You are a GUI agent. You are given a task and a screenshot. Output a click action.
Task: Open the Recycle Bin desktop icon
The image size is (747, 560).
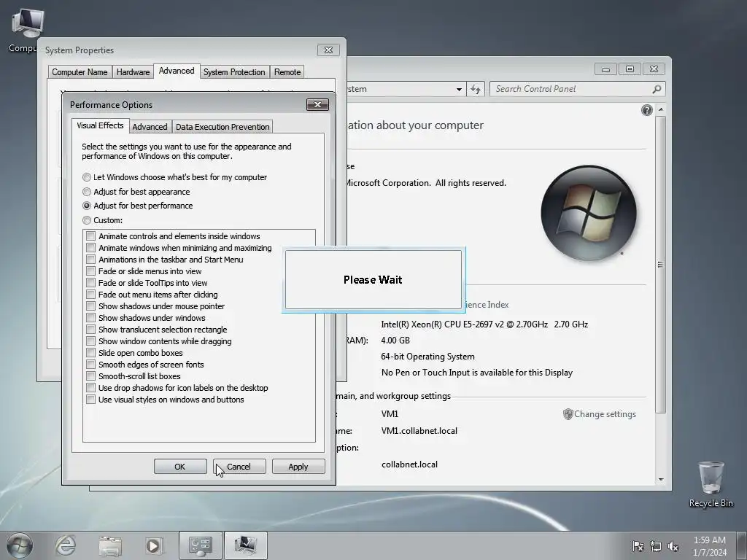click(711, 483)
